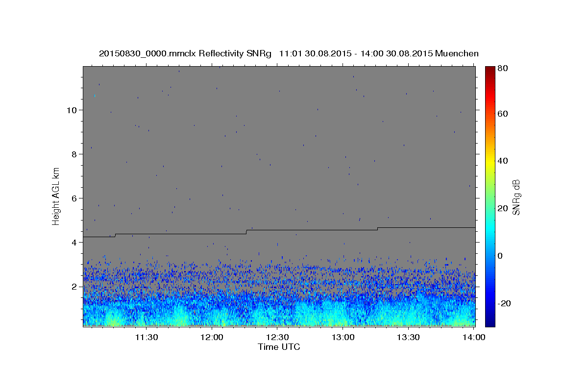The image size is (588, 392).
Task: Click the '12:30' time tick label
Action: 278,338
